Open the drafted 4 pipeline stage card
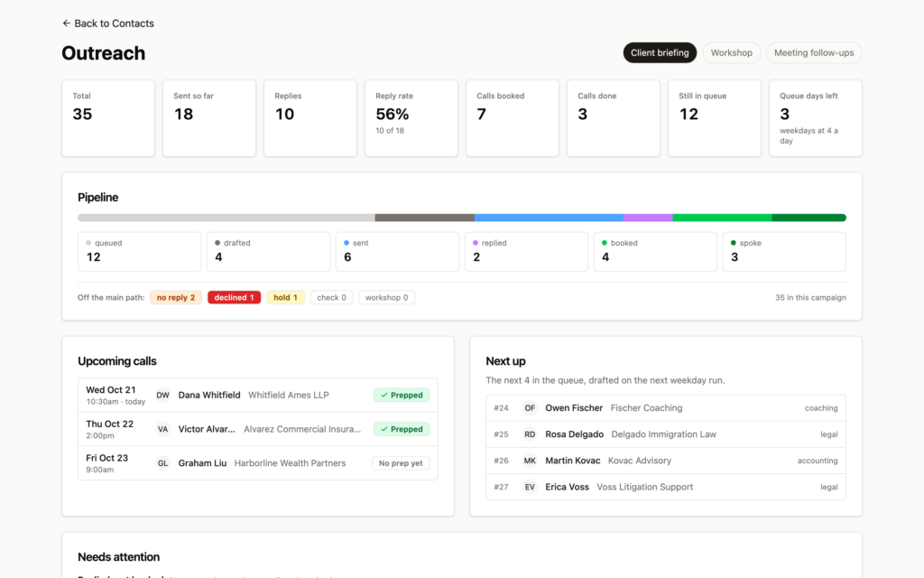The height and width of the screenshot is (578, 924). [x=268, y=252]
